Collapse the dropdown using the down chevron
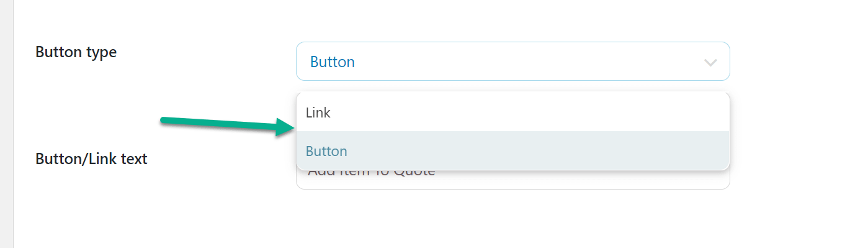Image resolution: width=868 pixels, height=248 pixels. pyautogui.click(x=710, y=62)
